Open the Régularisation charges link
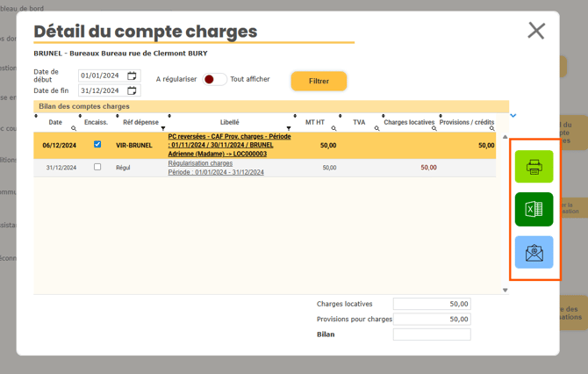Screen dimensions: 588x374 click(200, 163)
